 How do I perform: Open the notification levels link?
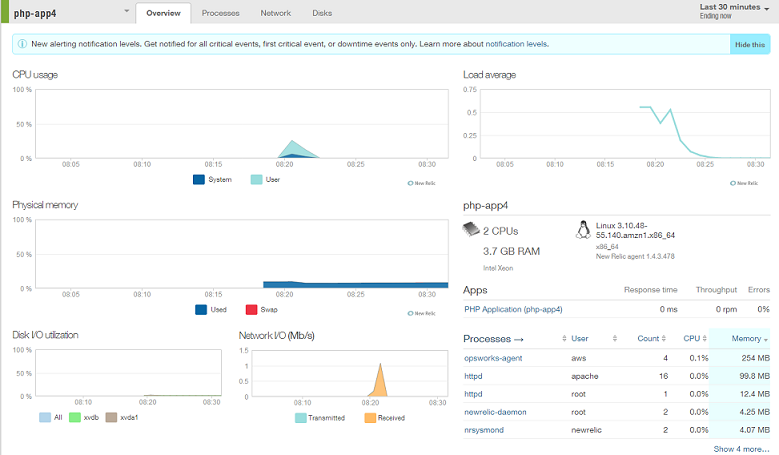click(517, 44)
